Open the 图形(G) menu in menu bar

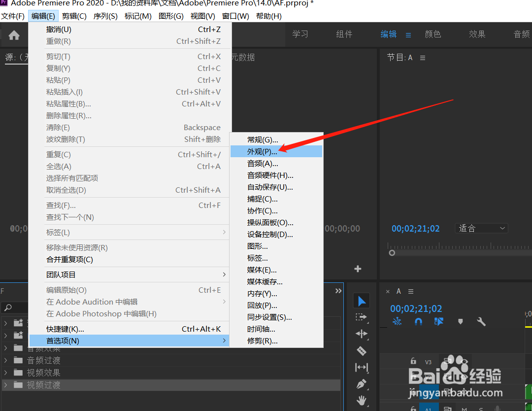click(x=171, y=16)
